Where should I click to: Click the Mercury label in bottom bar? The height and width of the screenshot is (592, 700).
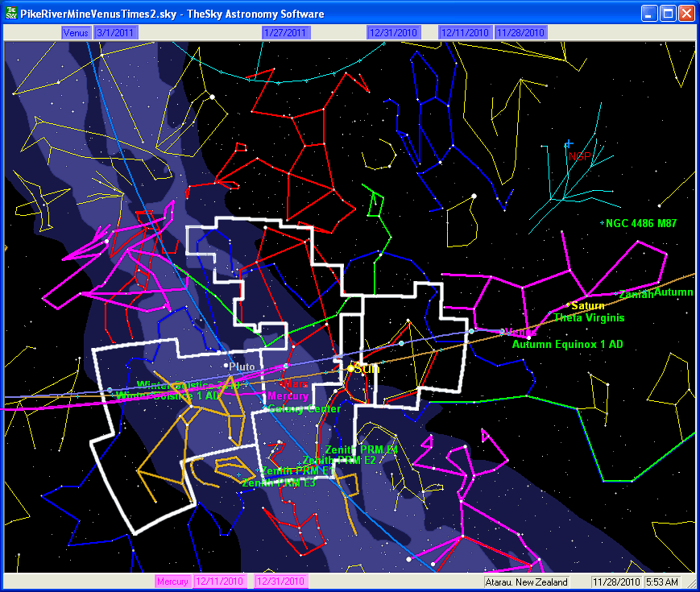coord(172,582)
